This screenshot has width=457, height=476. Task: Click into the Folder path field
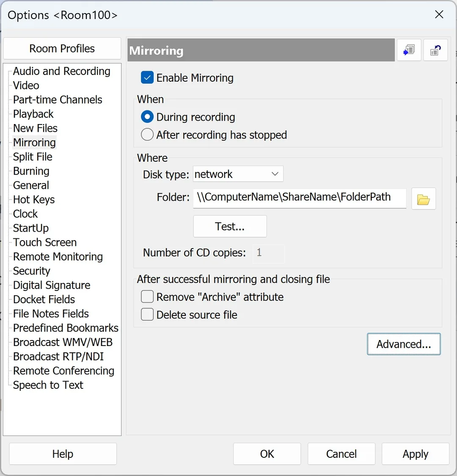pyautogui.click(x=300, y=198)
